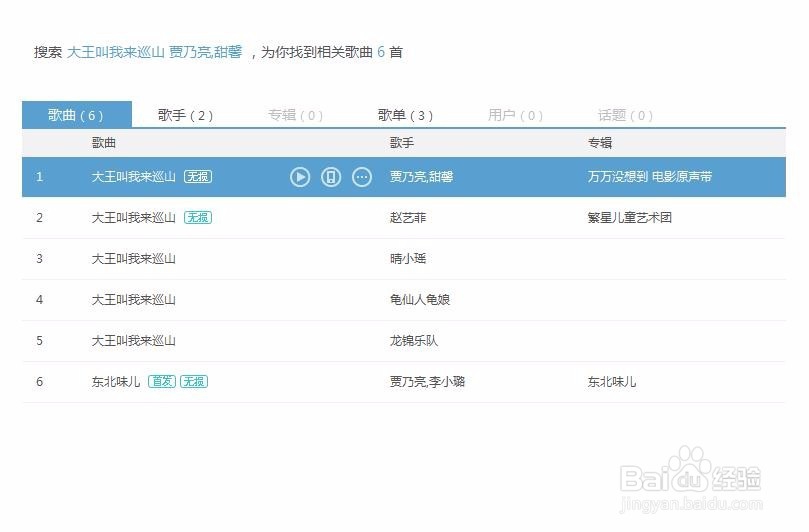Open album 东北味儿 in the 专辑 column
Viewport: 809px width, 532px height.
click(x=612, y=382)
